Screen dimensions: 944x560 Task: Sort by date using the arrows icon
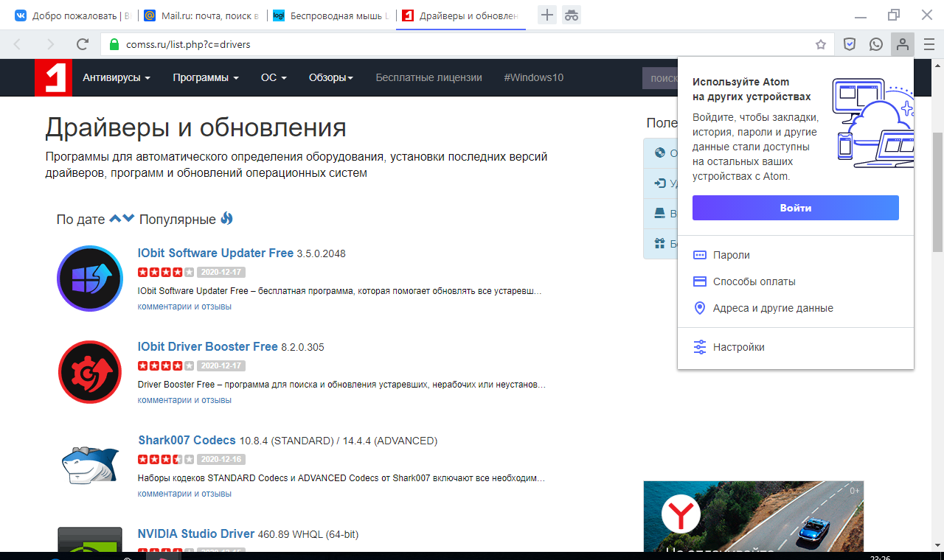coord(122,219)
